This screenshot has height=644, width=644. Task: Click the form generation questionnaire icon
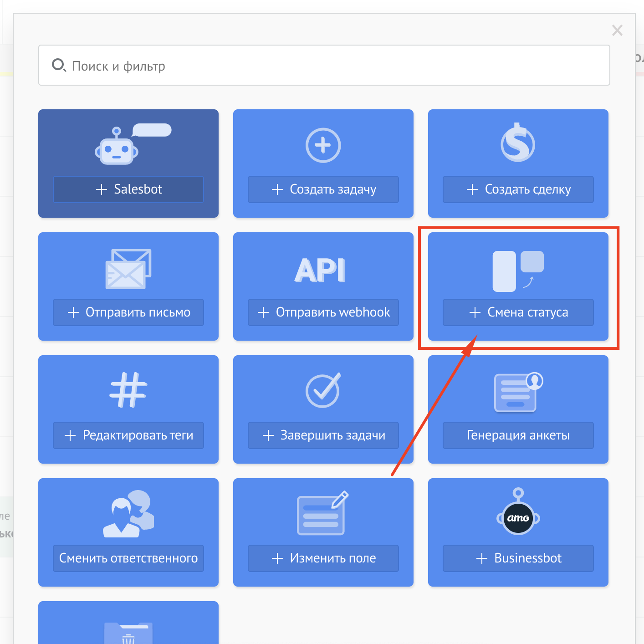[518, 392]
